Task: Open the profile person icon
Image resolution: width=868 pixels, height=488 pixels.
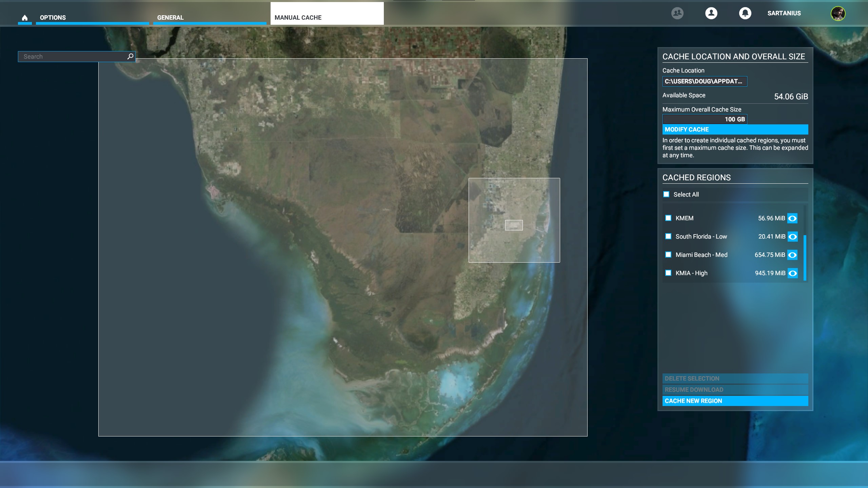Action: click(711, 13)
